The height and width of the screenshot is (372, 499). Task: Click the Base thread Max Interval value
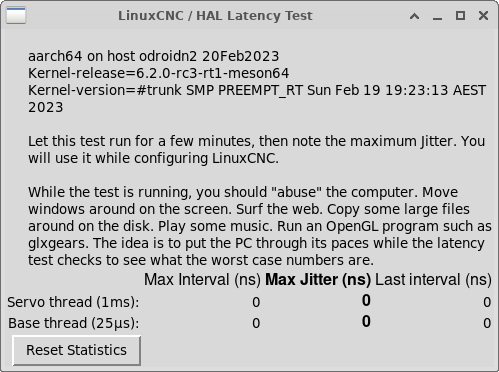(256, 323)
